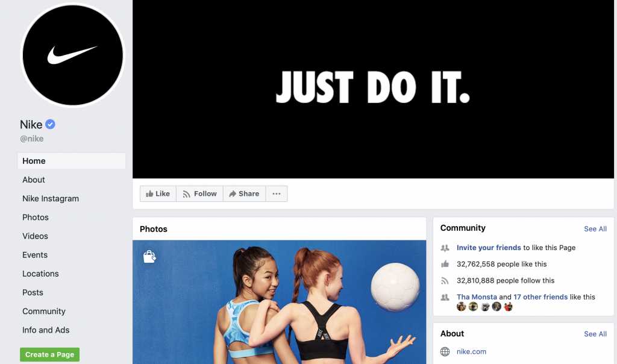Viewport: 617px width, 364px height.
Task: Share the Nike page
Action: click(x=245, y=193)
